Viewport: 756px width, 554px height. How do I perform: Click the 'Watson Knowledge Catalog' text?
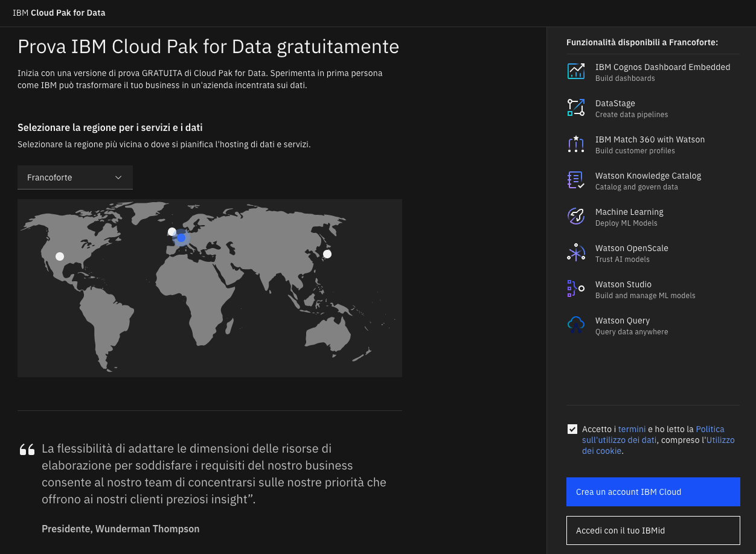[648, 176]
